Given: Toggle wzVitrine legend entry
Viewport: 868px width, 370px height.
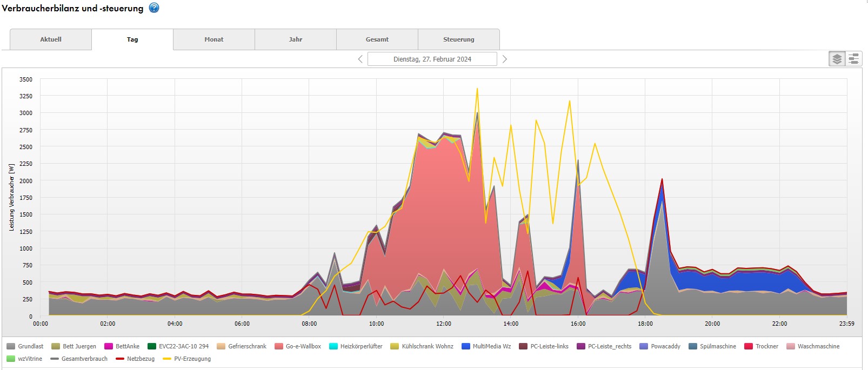Looking at the screenshot, I should point(24,359).
